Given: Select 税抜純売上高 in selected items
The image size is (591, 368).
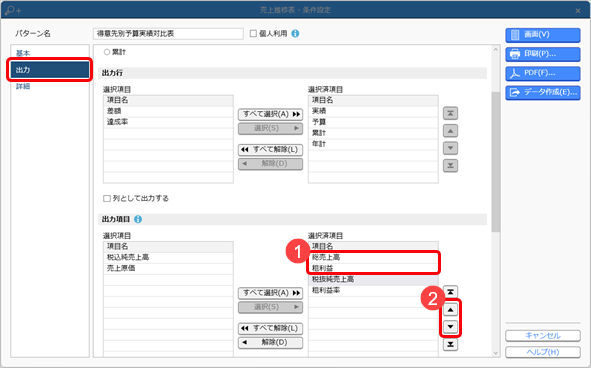Looking at the screenshot, I should (x=373, y=279).
